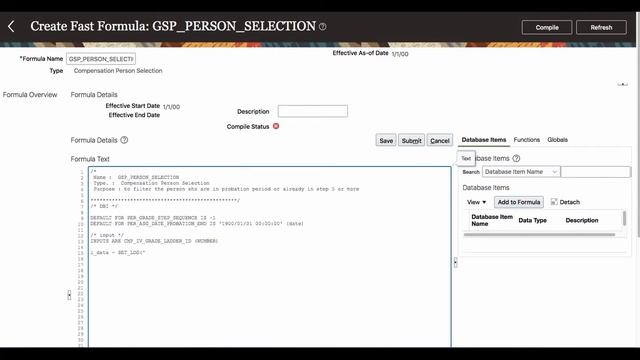Click the Add to Formula button
Viewport: 640px width, 360px height.
point(519,202)
